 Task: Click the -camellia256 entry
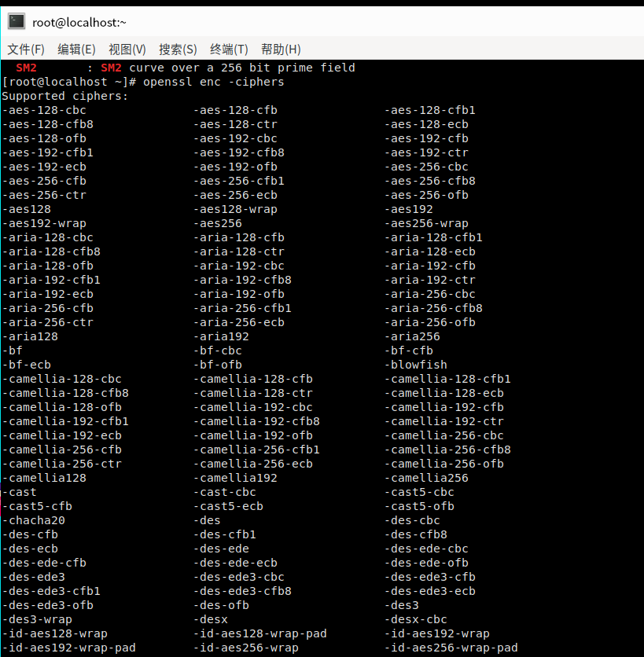click(x=426, y=478)
